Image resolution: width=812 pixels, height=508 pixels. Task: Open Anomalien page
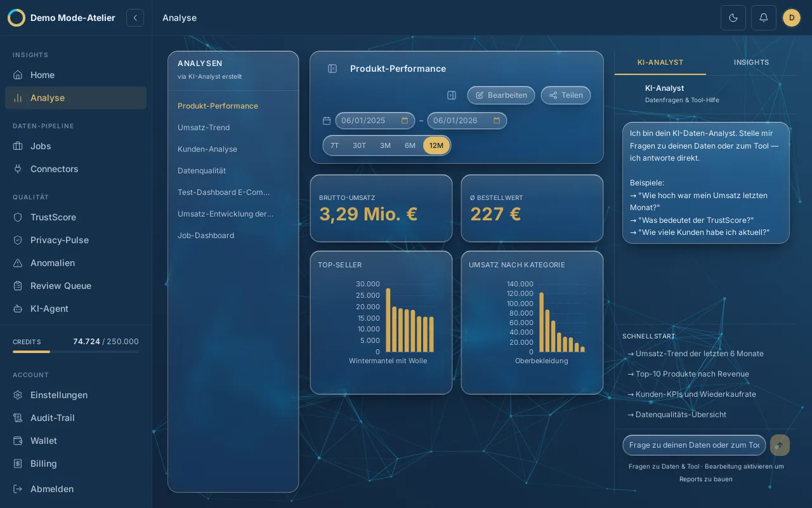[75, 263]
